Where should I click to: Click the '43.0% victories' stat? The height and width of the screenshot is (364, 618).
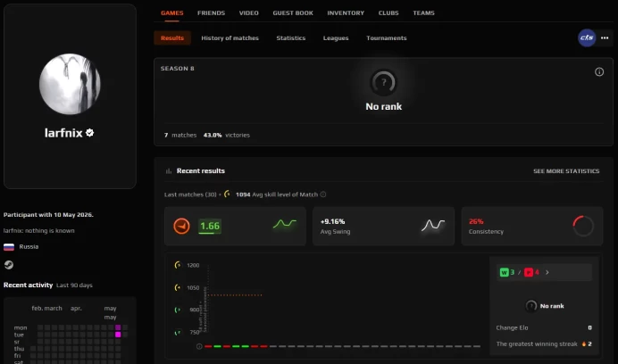coord(227,135)
